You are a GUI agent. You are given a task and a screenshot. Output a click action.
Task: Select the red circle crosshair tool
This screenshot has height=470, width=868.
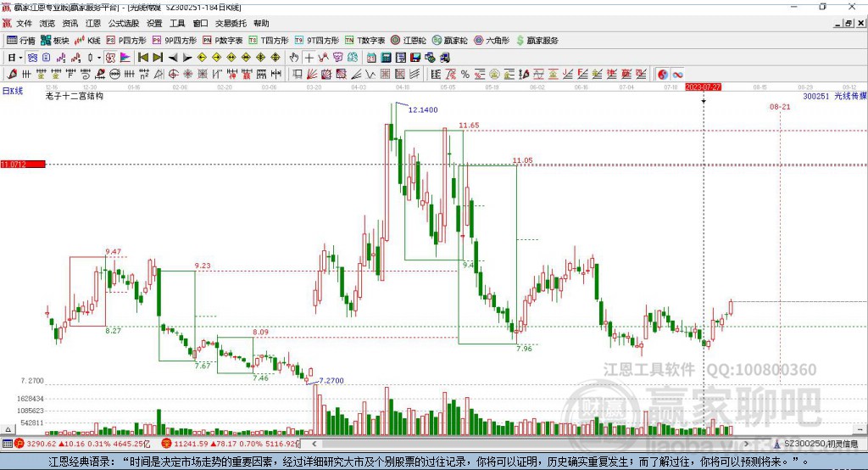[x=173, y=75]
